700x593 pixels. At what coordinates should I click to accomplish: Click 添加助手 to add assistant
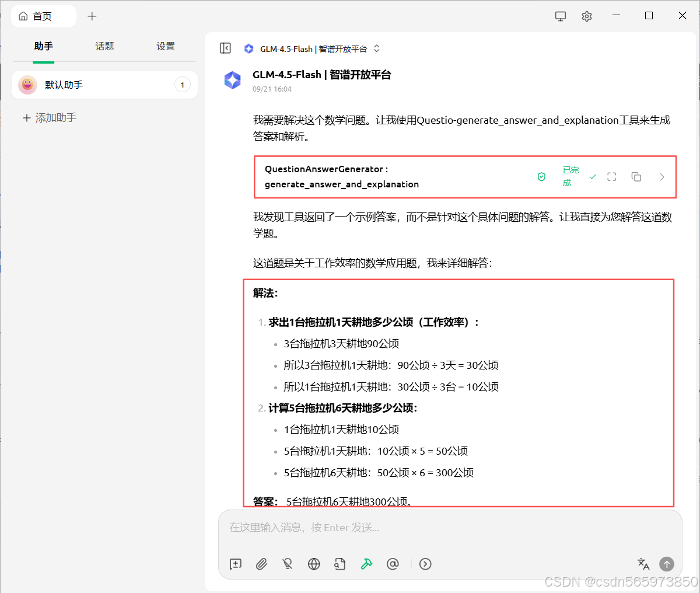point(50,118)
